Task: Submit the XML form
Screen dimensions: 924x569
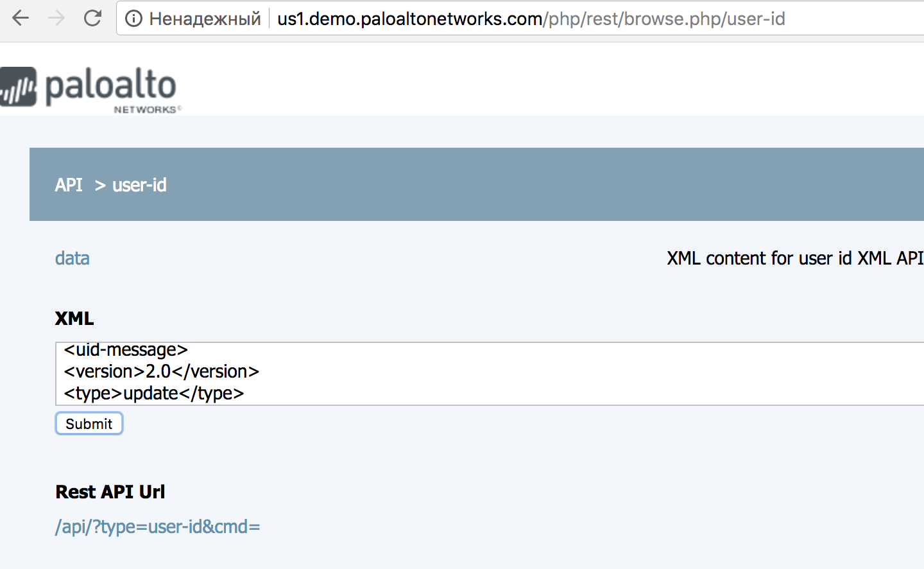Action: tap(89, 424)
